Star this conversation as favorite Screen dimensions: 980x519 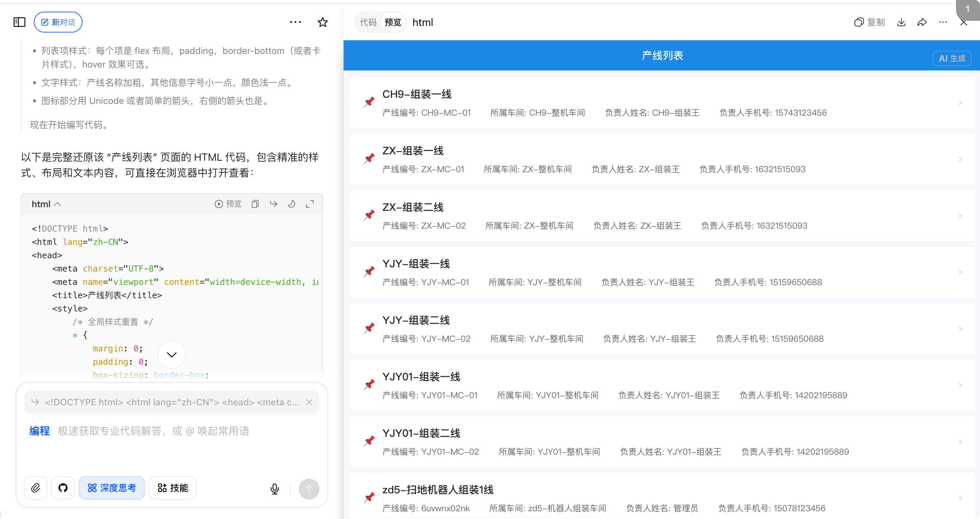point(323,22)
